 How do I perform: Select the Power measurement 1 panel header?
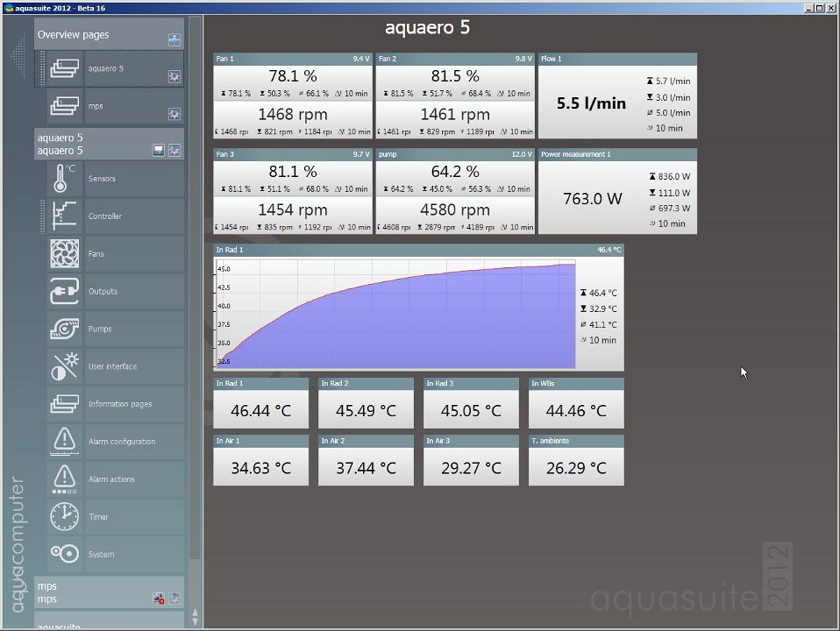[x=617, y=154]
